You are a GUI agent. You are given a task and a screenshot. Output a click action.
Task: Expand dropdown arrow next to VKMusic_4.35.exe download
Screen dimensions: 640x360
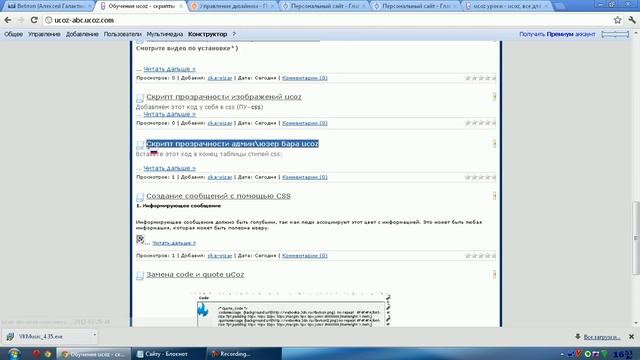[x=94, y=336]
